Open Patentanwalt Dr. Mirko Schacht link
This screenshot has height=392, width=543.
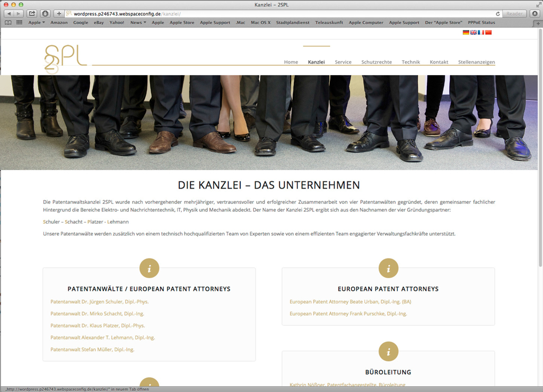[98, 314]
